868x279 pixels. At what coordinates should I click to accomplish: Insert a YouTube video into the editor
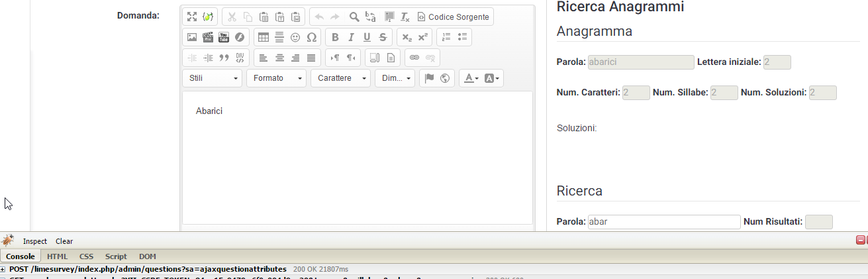click(x=224, y=38)
